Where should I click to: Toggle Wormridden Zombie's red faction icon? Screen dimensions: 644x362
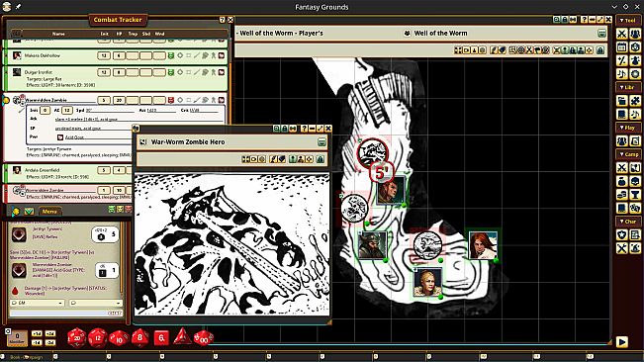point(171,100)
